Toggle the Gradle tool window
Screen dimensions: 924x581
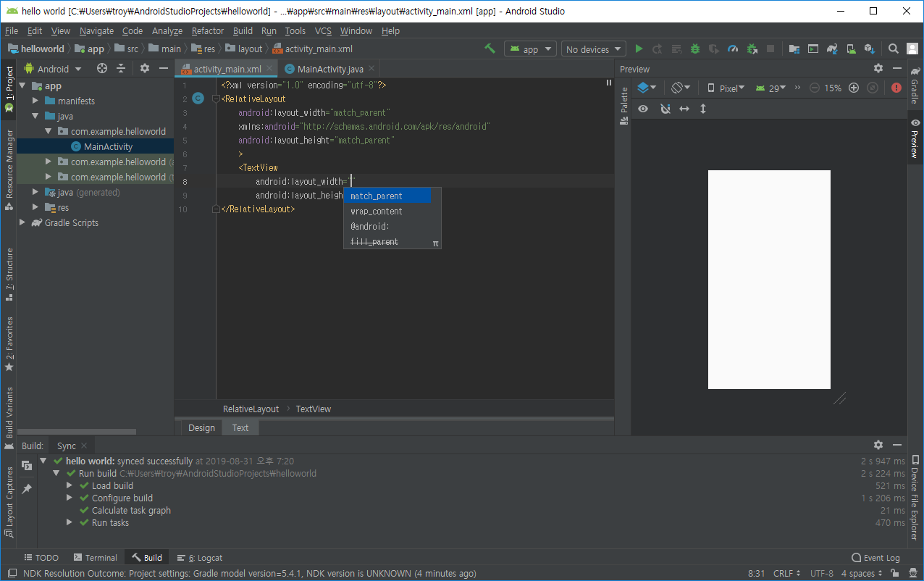[915, 85]
